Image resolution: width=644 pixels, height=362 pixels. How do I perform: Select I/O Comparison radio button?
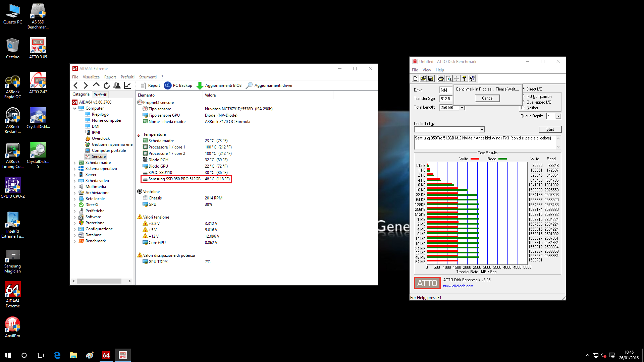537,97
